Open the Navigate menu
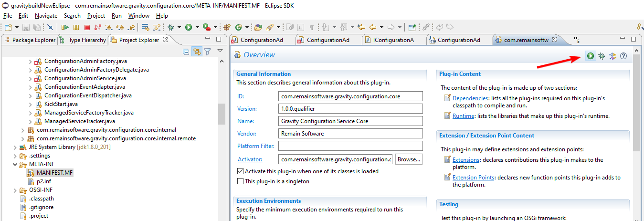This screenshot has width=644, height=221. (46, 15)
